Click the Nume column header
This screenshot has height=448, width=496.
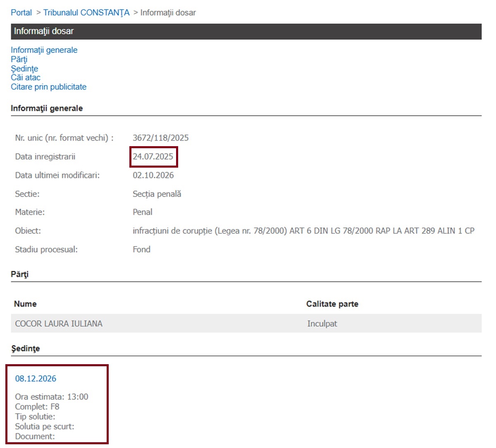point(25,304)
